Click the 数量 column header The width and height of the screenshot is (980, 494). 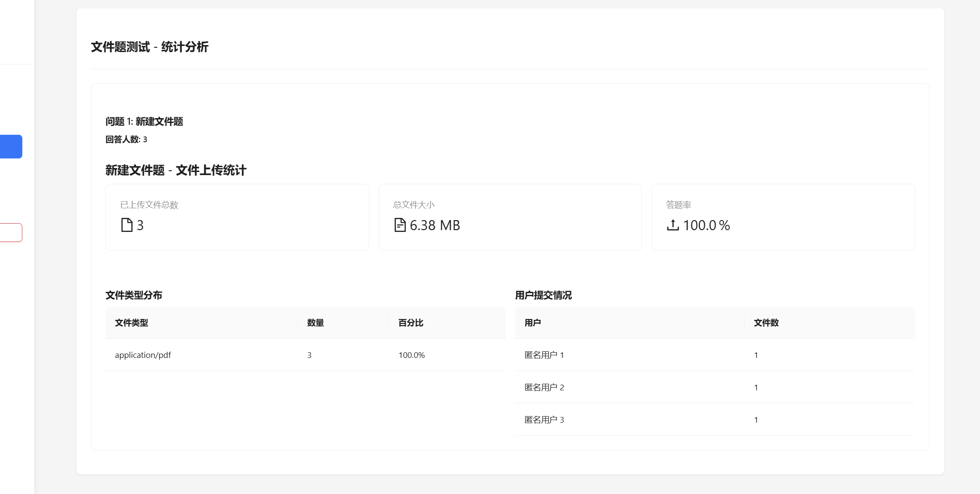(315, 323)
